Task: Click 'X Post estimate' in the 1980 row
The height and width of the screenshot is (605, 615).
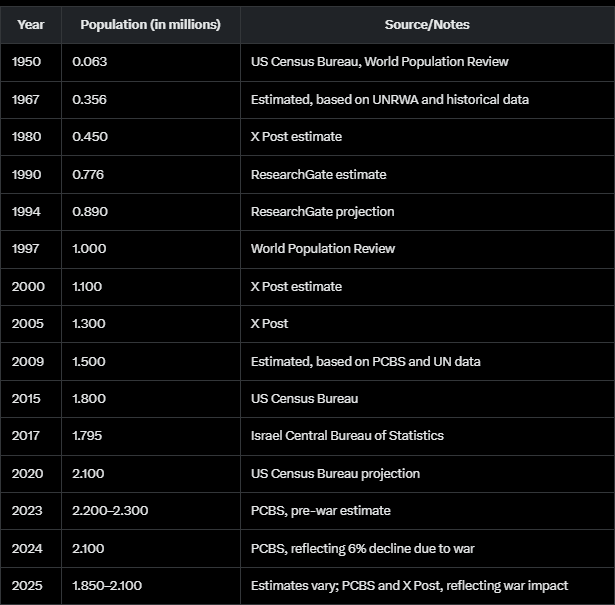Action: tap(297, 137)
